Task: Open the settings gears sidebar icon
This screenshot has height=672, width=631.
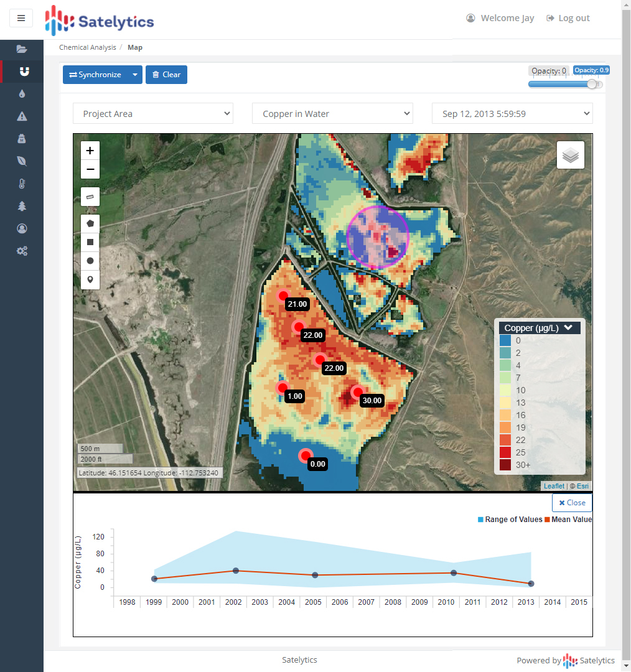Action: 22,251
